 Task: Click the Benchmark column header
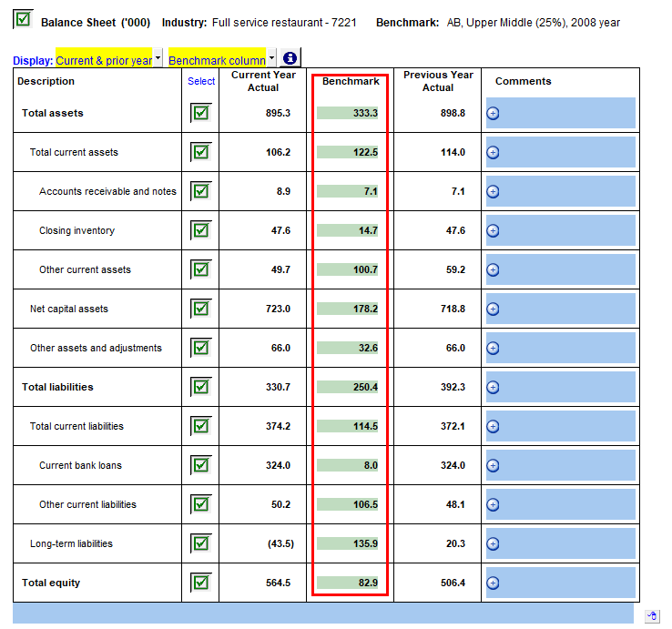[351, 81]
